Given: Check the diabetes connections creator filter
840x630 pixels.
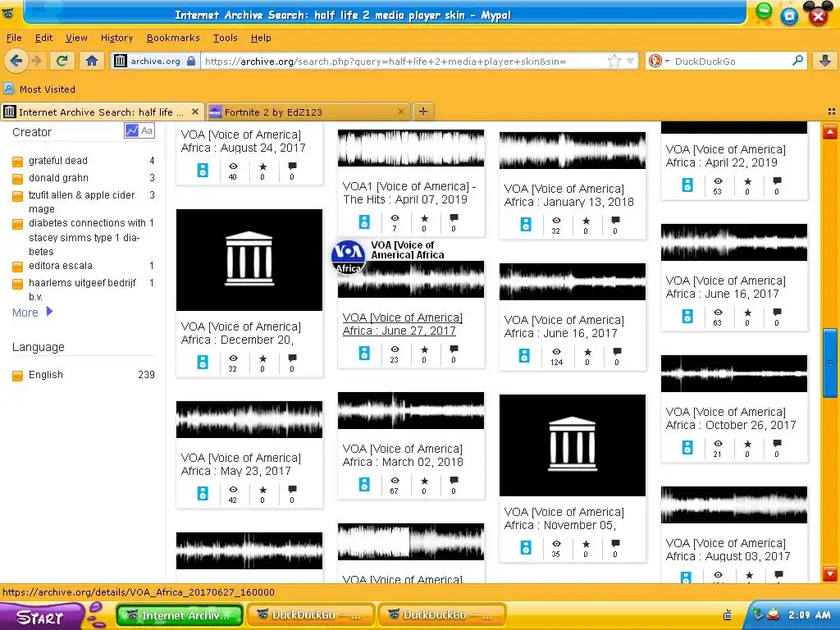Looking at the screenshot, I should coord(18,223).
